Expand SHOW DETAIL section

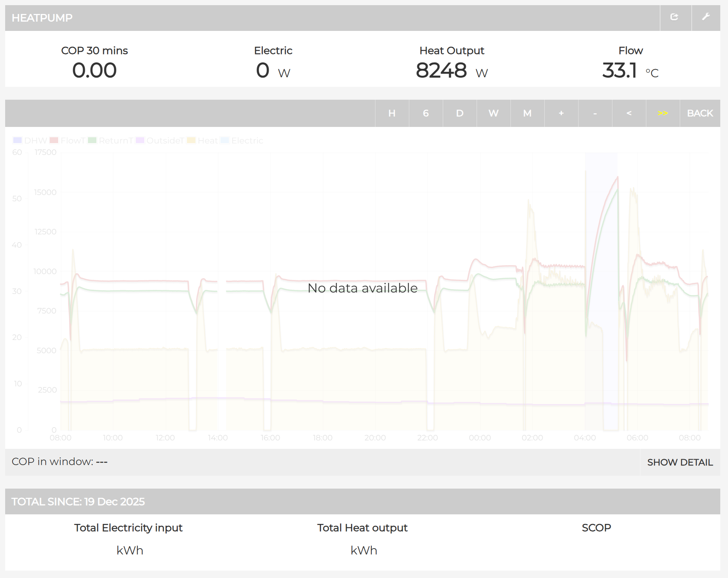pyautogui.click(x=680, y=462)
